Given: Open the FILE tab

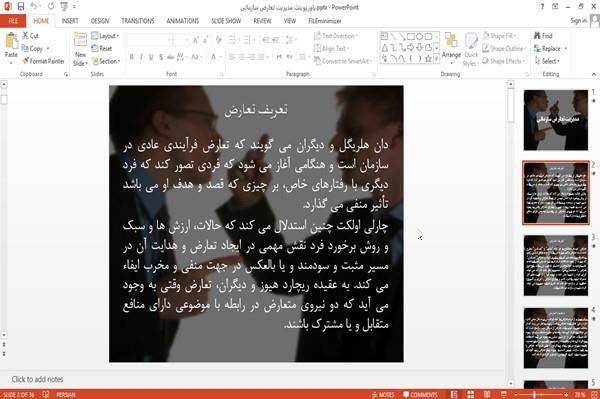Looking at the screenshot, I should pos(13,21).
